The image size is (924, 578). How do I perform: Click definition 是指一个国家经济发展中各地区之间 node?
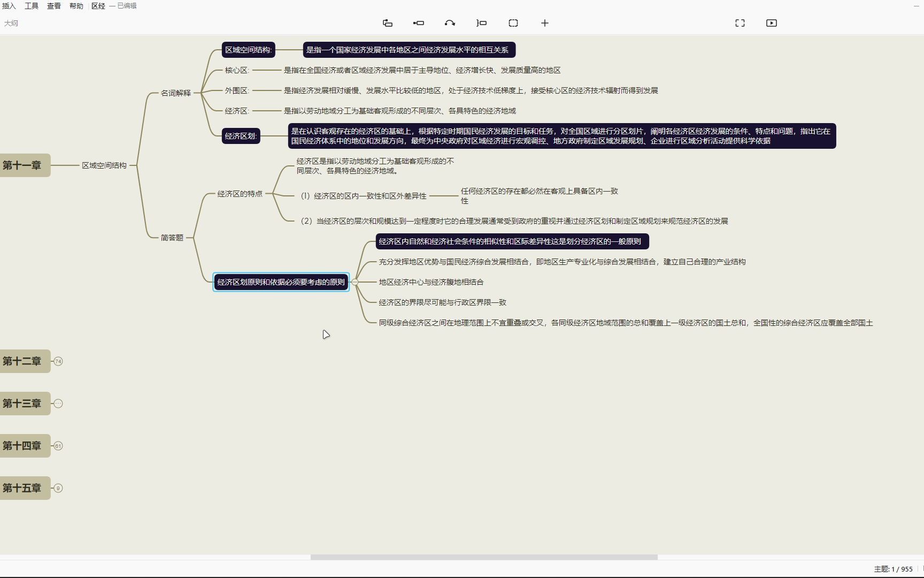[409, 50]
